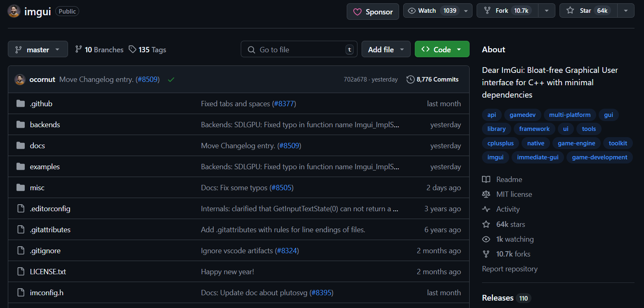Open issue #8377 link in .github row
Viewport: 644px width, 308px height.
(284, 103)
